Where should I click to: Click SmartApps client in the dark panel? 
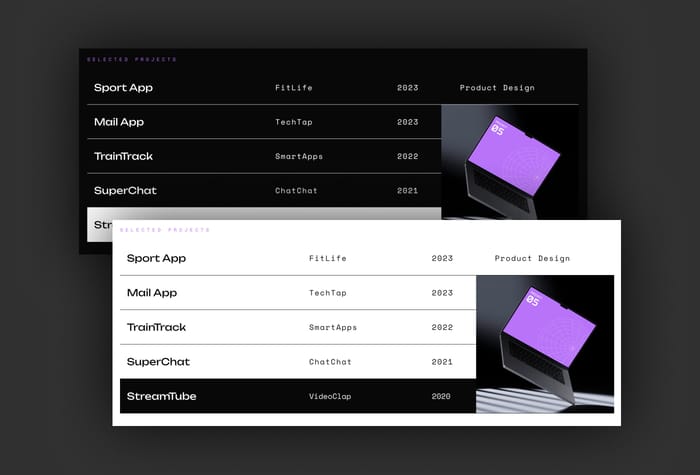(299, 156)
